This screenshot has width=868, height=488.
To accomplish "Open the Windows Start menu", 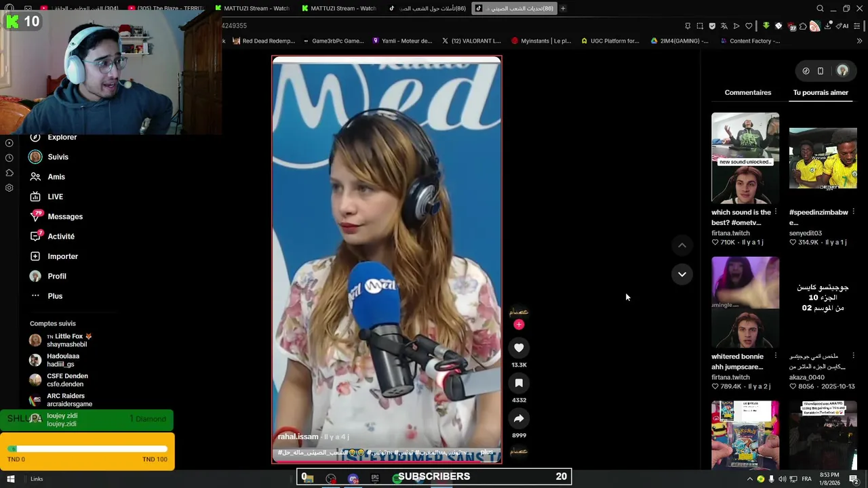I will point(10,479).
